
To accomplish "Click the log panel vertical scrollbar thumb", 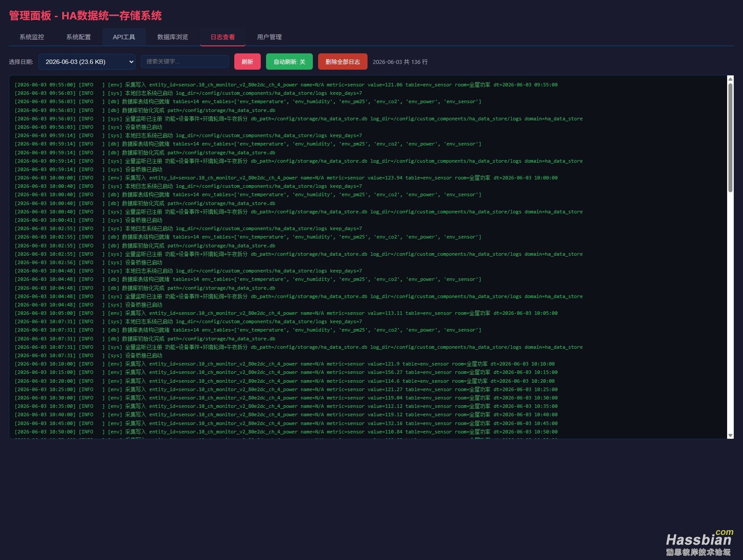I will point(730,138).
